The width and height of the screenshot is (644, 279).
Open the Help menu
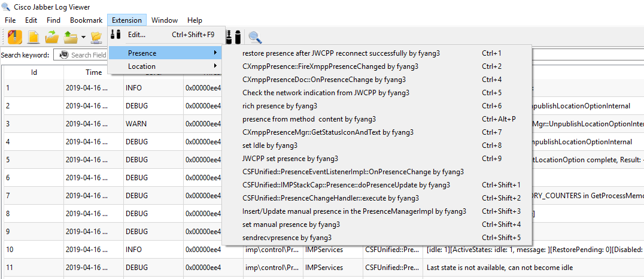tap(195, 20)
